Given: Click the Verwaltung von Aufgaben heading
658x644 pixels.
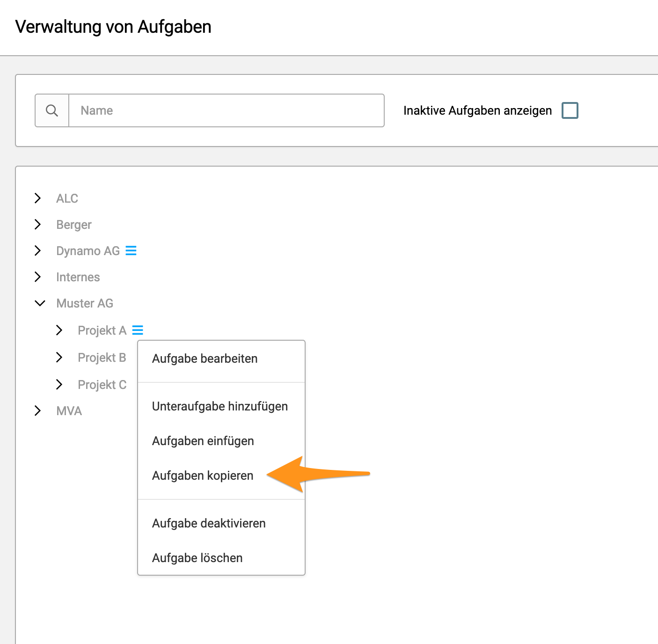Looking at the screenshot, I should [113, 27].
